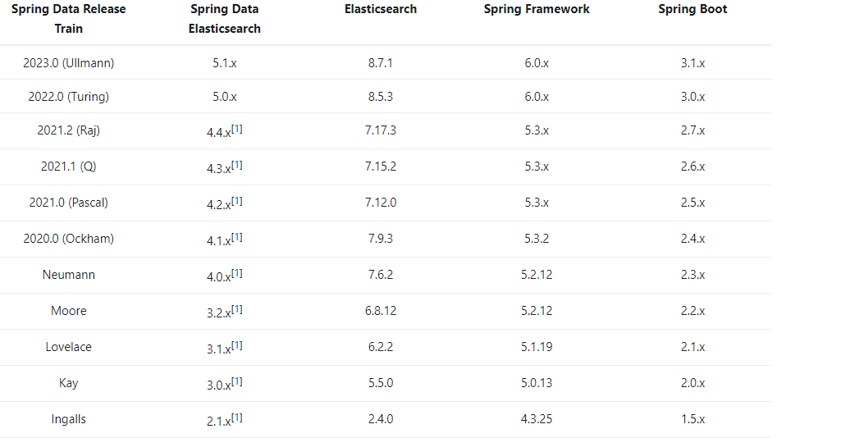Open footnote [1] beside 3.0.x

[237, 381]
